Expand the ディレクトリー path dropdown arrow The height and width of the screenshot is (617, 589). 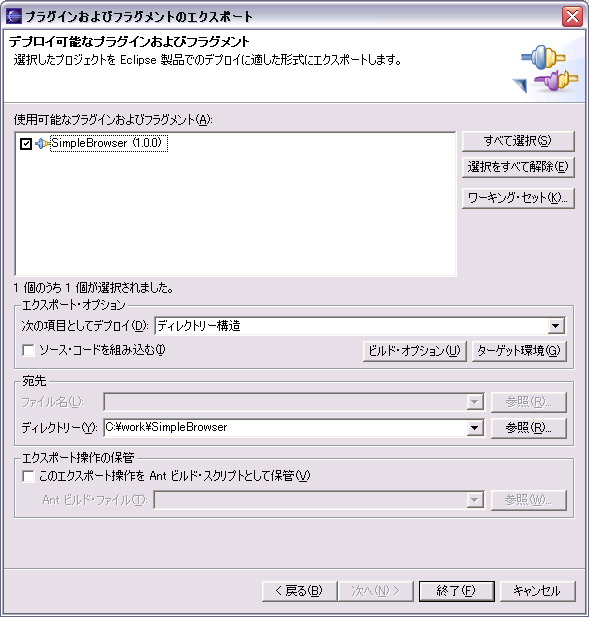click(x=475, y=428)
